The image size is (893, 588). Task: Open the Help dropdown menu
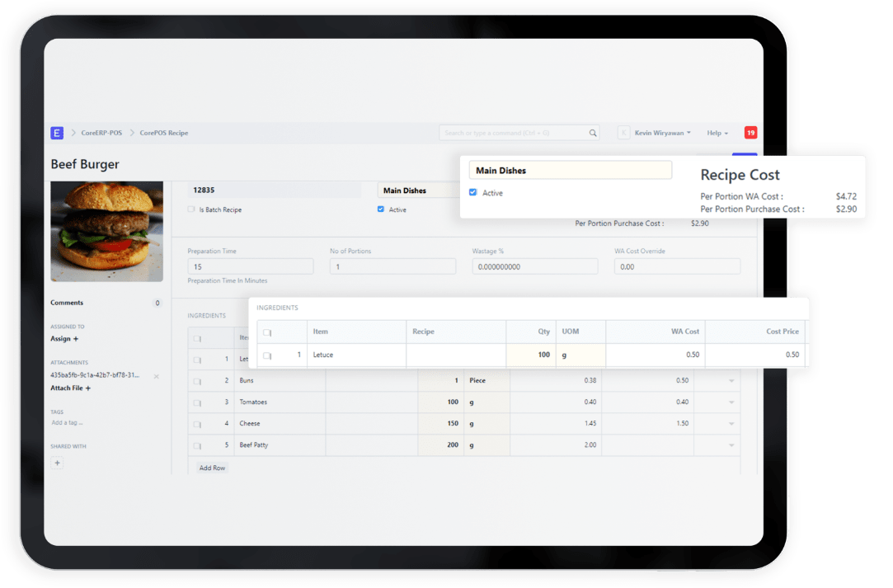point(717,133)
